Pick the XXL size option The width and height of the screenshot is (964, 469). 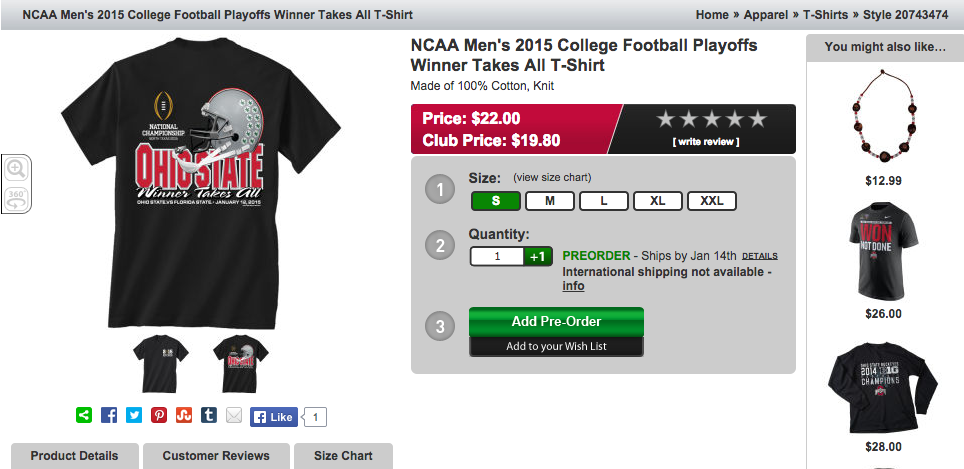(712, 200)
